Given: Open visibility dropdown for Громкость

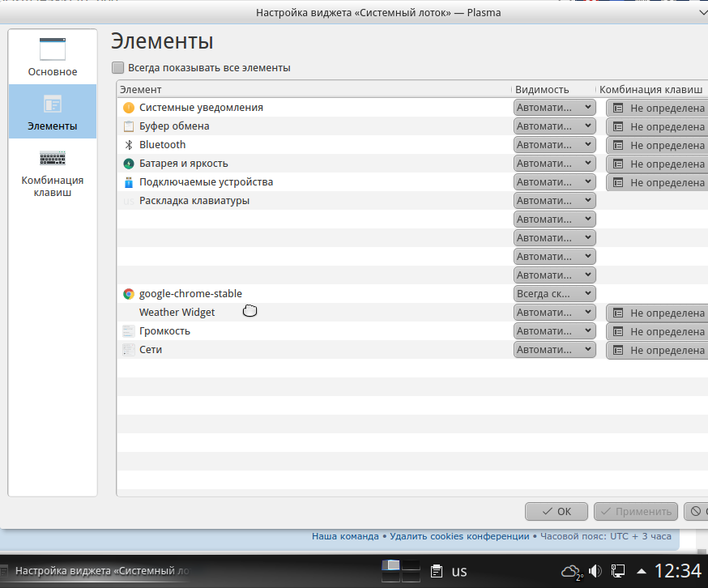Looking at the screenshot, I should [x=554, y=331].
